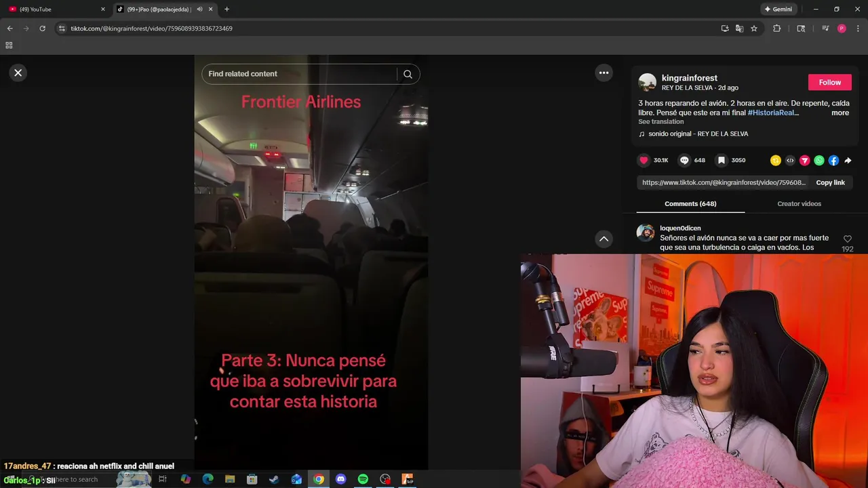
Task: Open the Gemini button in Chrome
Action: (x=778, y=9)
